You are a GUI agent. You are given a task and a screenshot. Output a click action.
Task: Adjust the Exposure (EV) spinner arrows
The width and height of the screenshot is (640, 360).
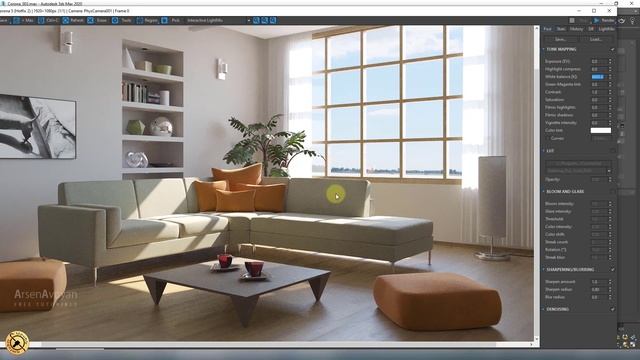click(610, 61)
